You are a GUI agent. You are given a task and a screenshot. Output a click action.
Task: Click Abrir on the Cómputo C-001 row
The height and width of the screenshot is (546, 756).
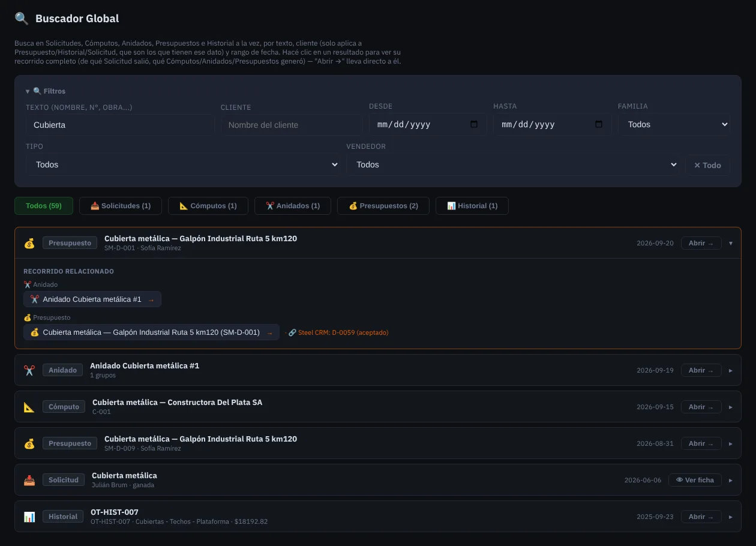(x=701, y=407)
